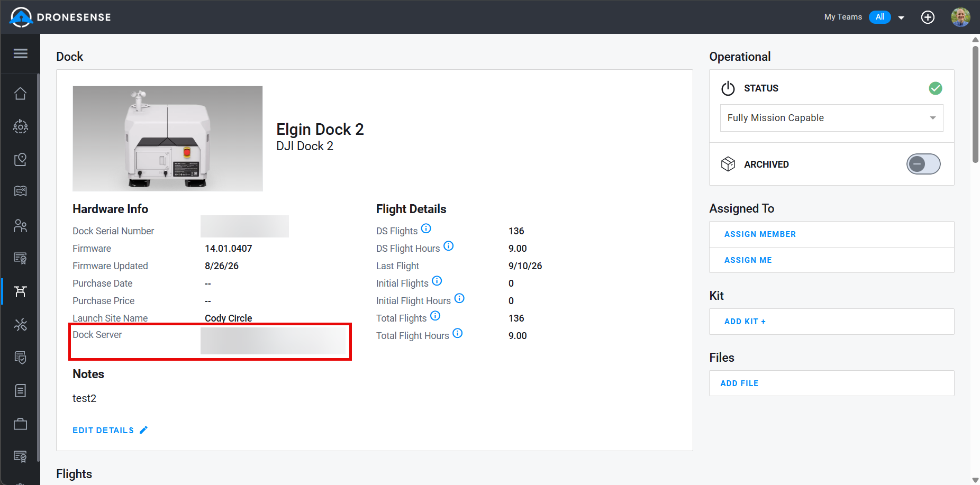Open the hamburger navigation menu

click(20, 53)
